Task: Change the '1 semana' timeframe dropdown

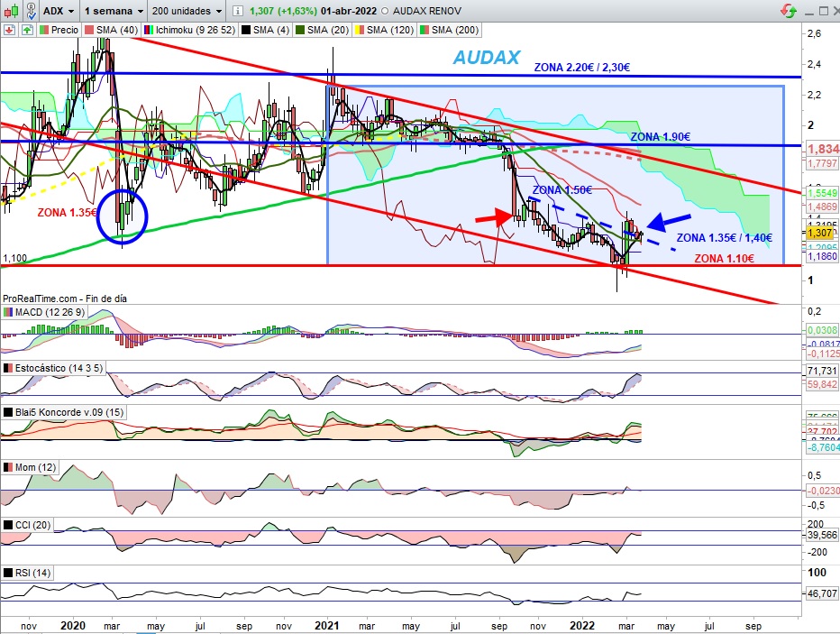Action: point(114,11)
